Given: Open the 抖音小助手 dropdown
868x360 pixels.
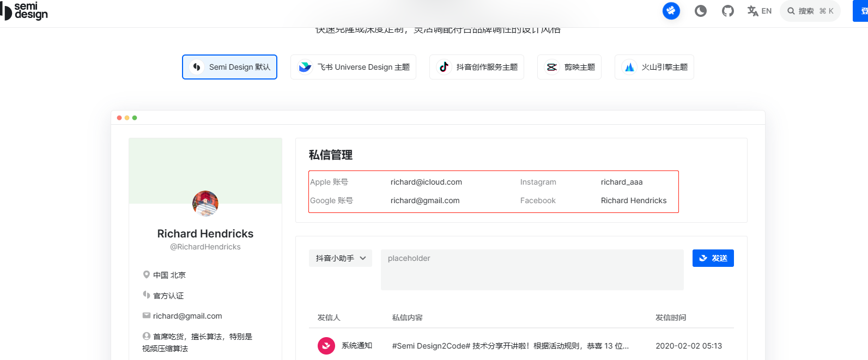Looking at the screenshot, I should tap(341, 258).
